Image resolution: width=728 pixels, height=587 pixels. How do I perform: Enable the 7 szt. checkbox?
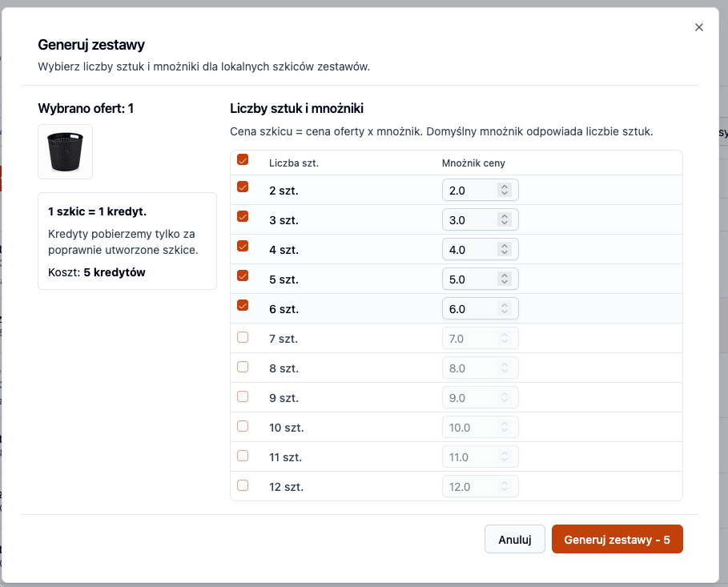pos(243,337)
